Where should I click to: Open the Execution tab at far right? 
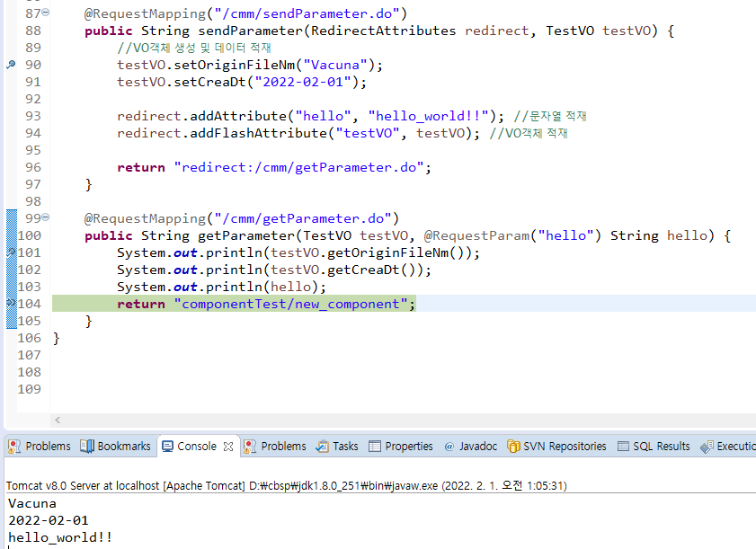point(728,447)
